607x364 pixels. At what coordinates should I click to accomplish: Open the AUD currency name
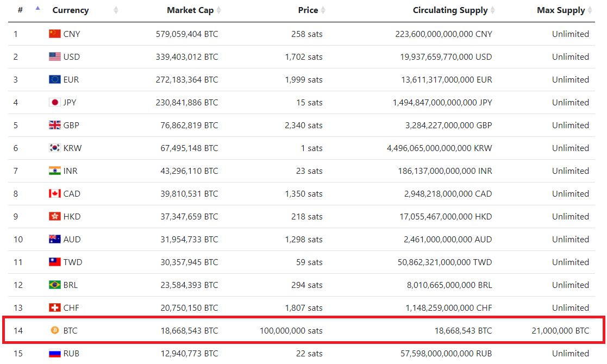pyautogui.click(x=72, y=240)
